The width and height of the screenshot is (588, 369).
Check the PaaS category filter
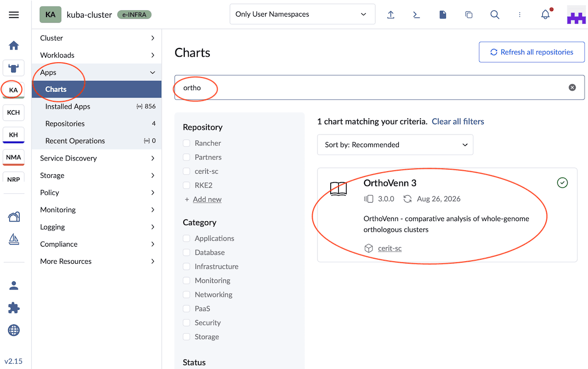click(x=186, y=309)
